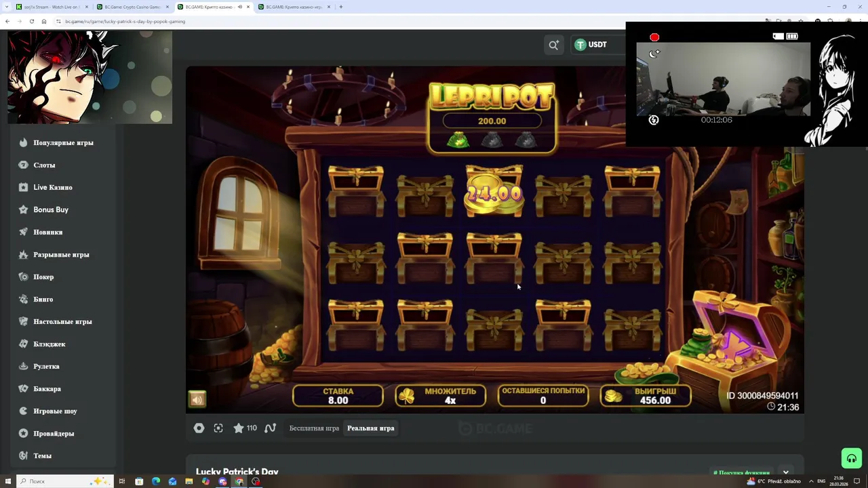Mute the playing BC.GAME tab audio

(x=239, y=7)
